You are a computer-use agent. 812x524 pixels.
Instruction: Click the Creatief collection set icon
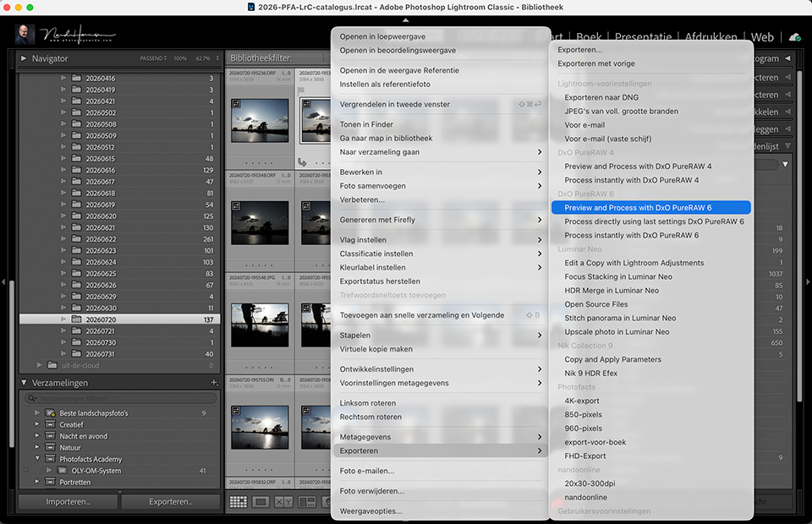click(x=50, y=424)
